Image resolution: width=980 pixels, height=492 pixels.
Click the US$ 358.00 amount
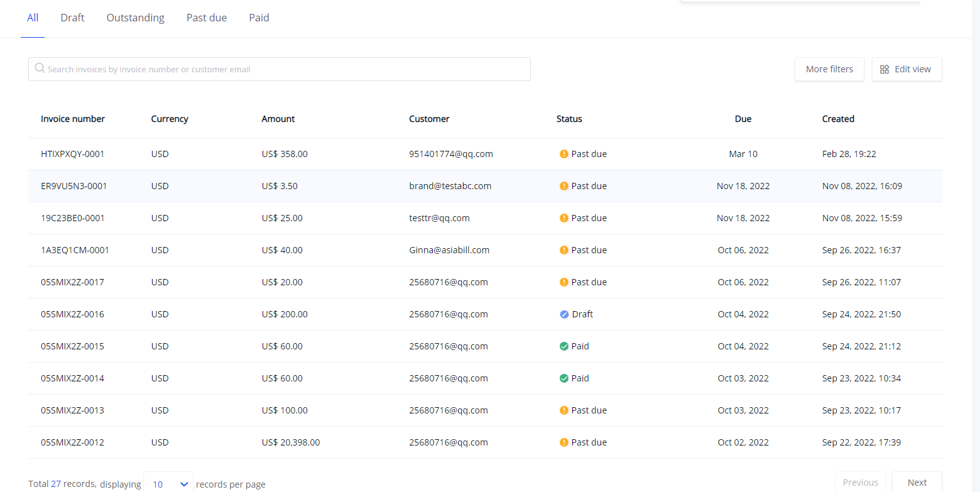[285, 154]
